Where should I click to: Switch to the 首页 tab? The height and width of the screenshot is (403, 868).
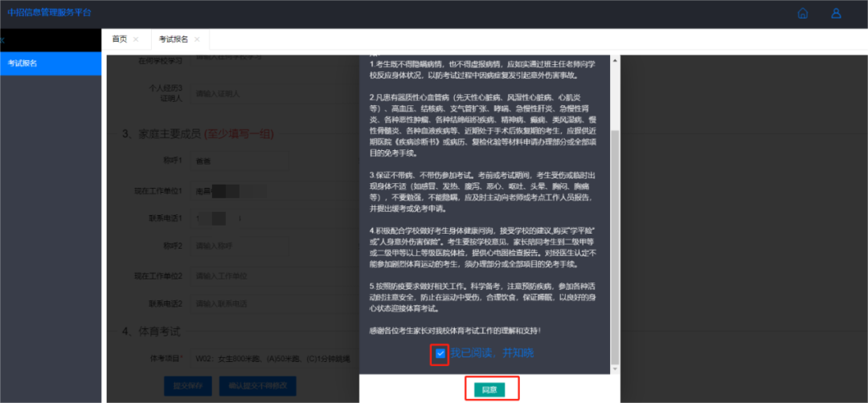[x=119, y=39]
